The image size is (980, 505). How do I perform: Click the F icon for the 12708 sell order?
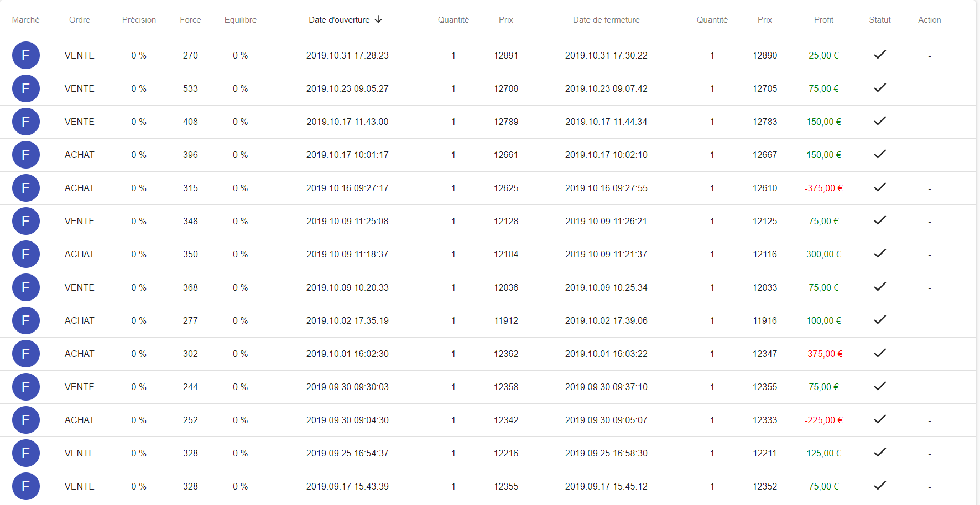pos(26,88)
